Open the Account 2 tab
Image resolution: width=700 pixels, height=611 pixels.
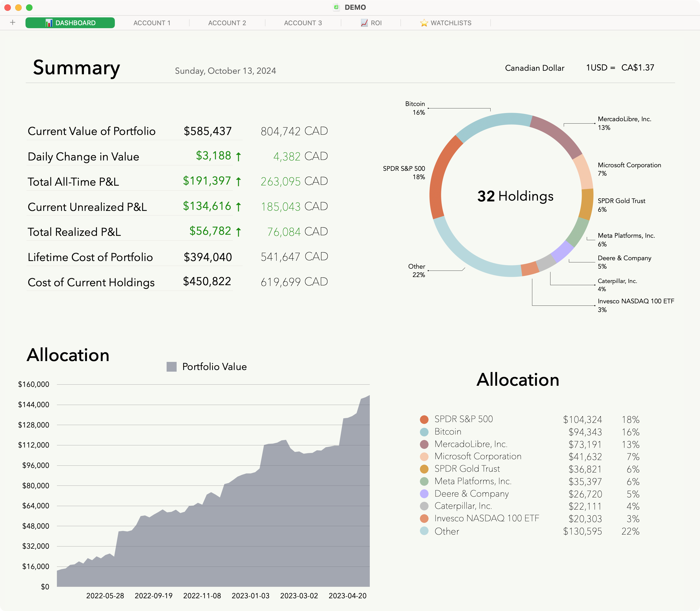coord(227,23)
